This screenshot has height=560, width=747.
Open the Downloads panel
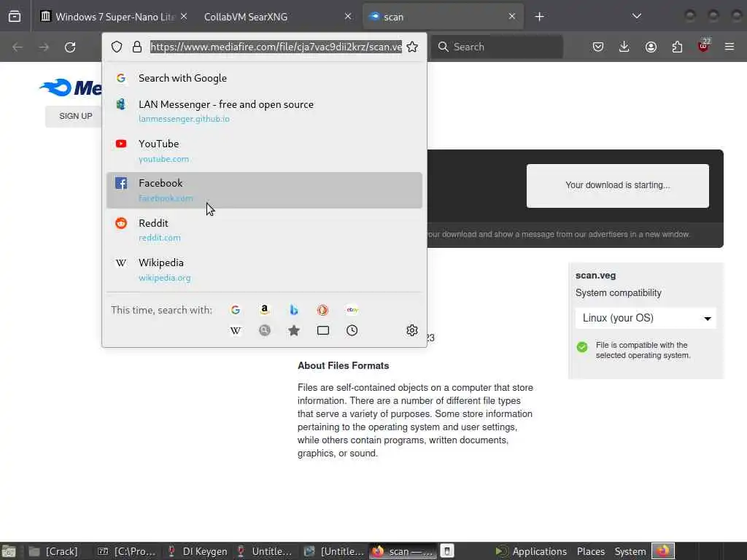pos(624,47)
